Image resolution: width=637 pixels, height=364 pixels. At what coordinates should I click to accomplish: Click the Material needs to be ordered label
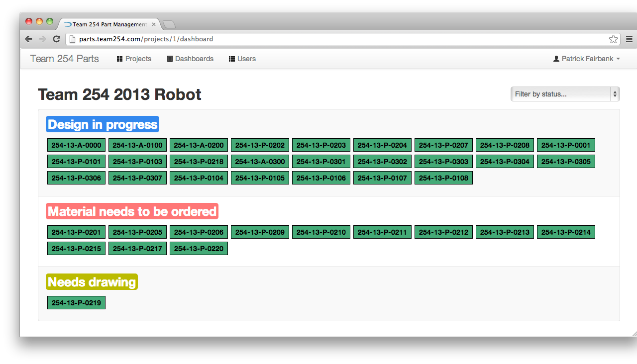[x=132, y=211]
